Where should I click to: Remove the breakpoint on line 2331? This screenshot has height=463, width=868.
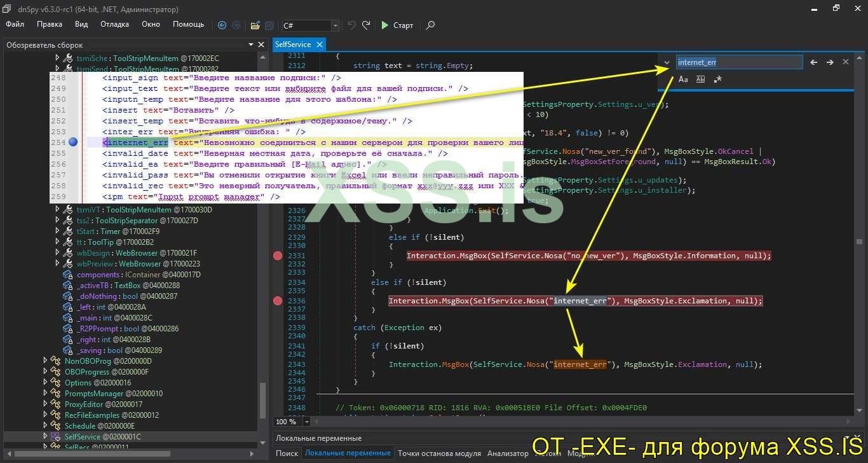tap(278, 256)
